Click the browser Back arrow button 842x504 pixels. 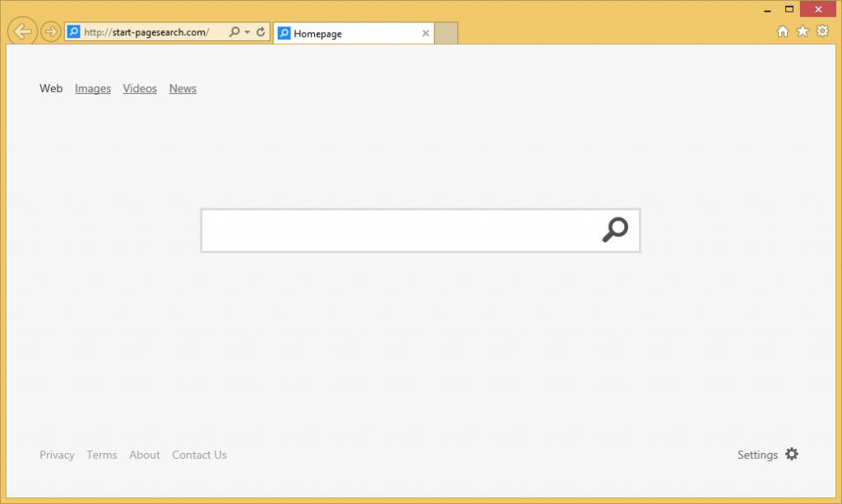[23, 32]
